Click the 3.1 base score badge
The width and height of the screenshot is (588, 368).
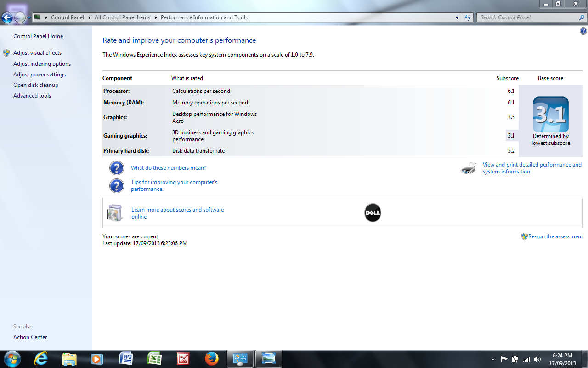pos(551,114)
